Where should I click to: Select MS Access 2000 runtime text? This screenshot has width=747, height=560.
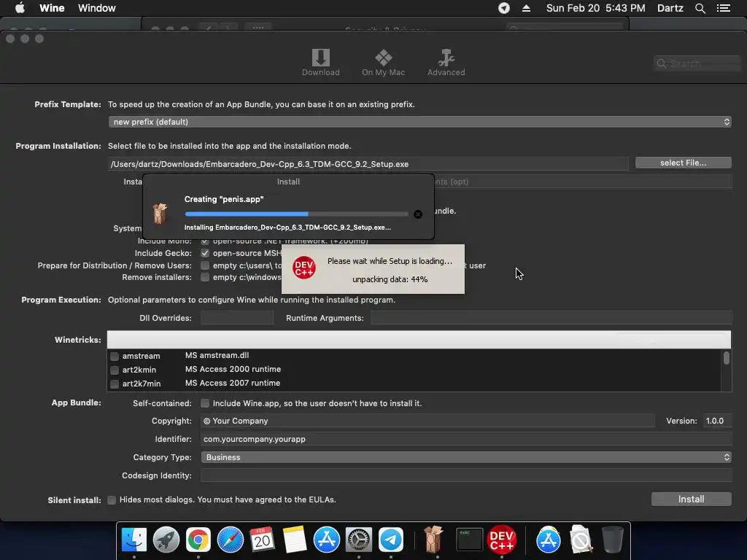233,369
